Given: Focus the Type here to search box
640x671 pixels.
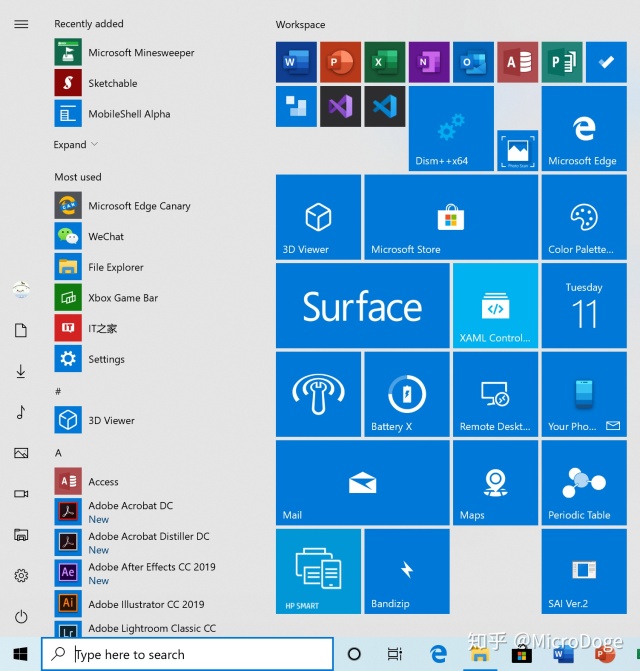Looking at the screenshot, I should click(187, 654).
